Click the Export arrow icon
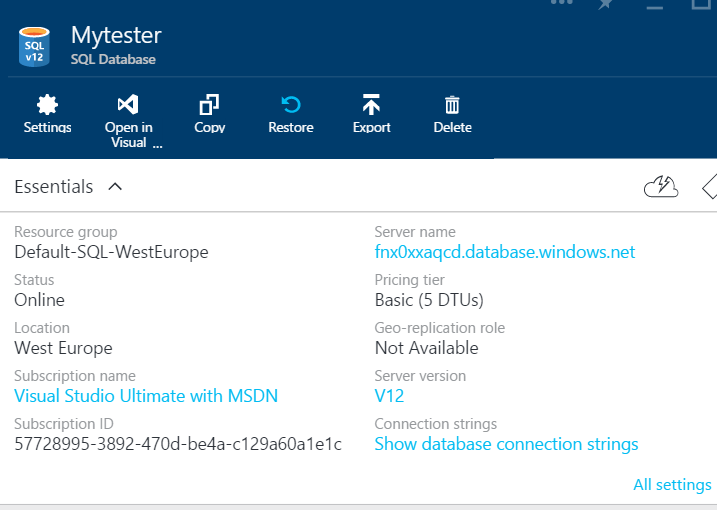The image size is (717, 510). click(371, 105)
